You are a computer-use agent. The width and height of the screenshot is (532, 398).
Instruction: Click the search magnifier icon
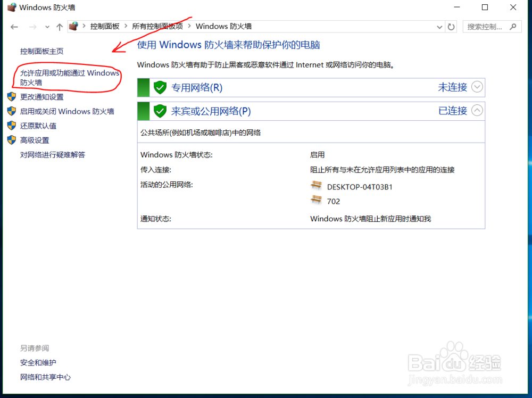coord(513,27)
